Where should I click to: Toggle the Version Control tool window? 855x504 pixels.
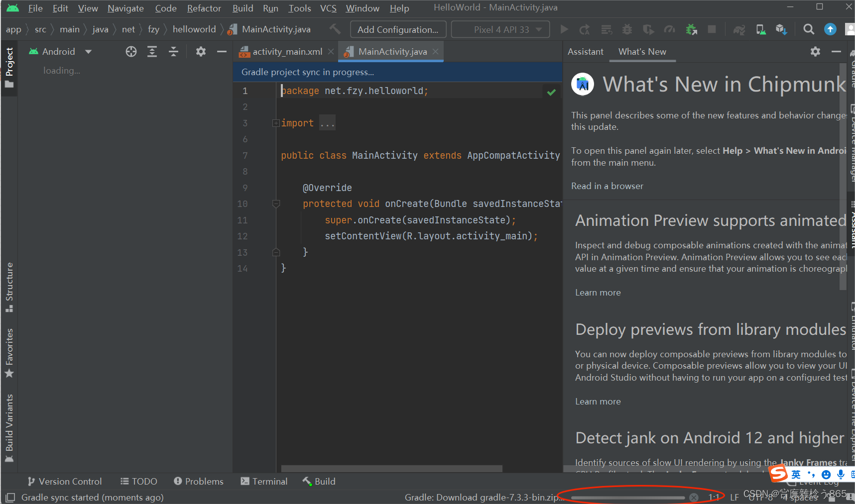tap(65, 481)
